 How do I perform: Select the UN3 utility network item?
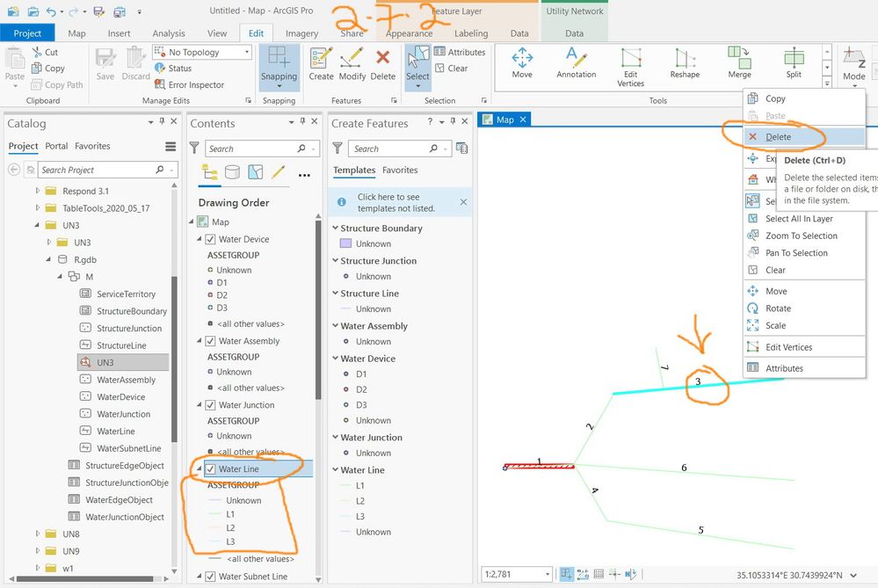pos(105,362)
